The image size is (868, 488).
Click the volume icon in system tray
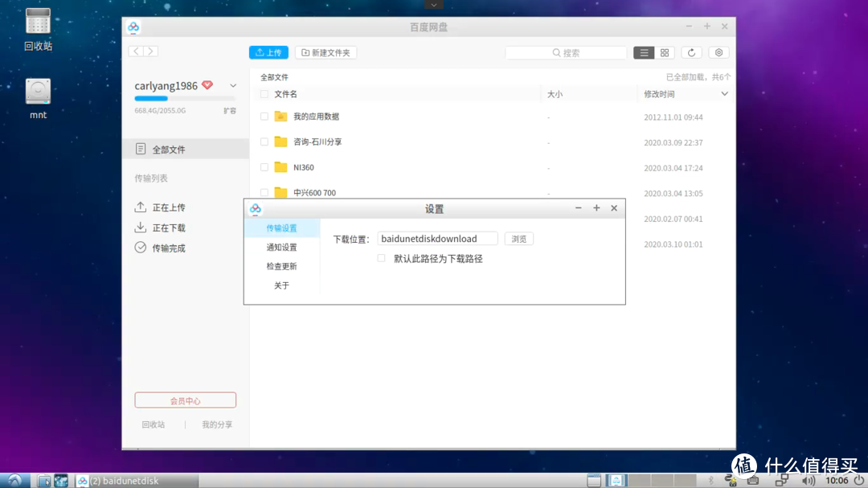[809, 481]
